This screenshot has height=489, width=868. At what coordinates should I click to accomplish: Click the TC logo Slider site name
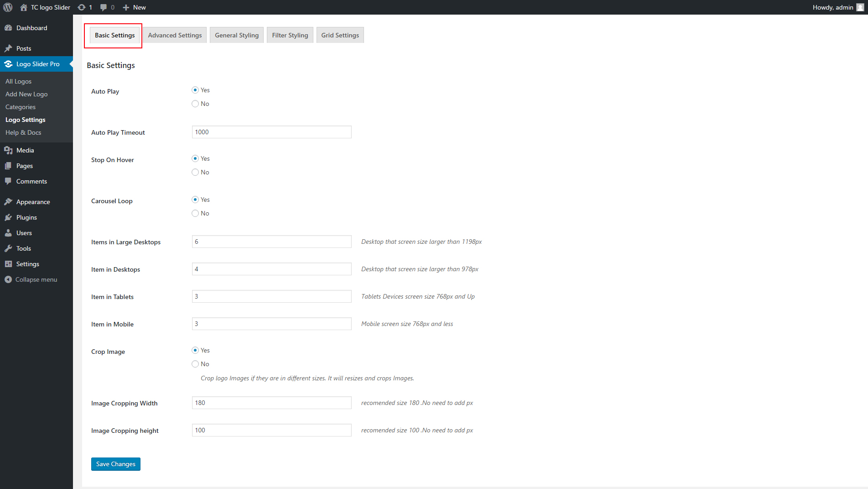click(51, 7)
